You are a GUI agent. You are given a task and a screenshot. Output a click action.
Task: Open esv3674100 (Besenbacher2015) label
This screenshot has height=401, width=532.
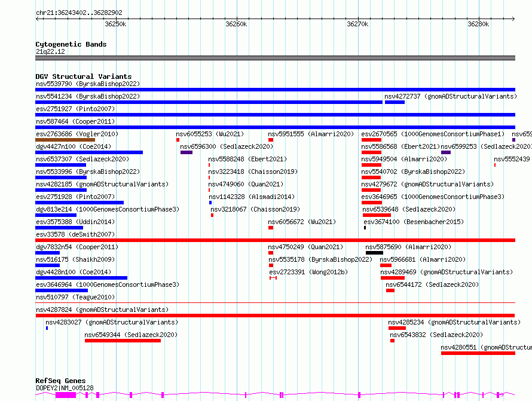click(x=414, y=222)
